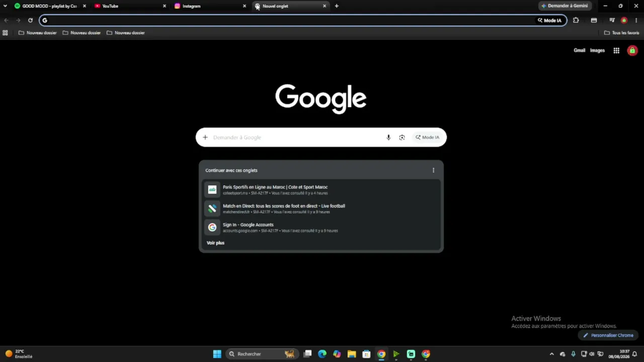Open the Google account avatar on page
This screenshot has width=644, height=362.
coord(632,50)
